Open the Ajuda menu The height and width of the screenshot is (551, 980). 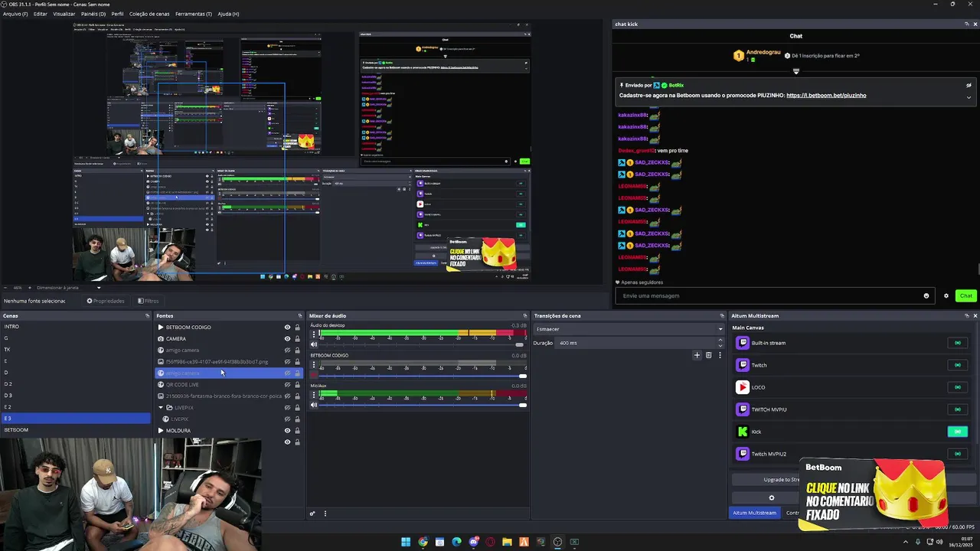click(x=228, y=14)
